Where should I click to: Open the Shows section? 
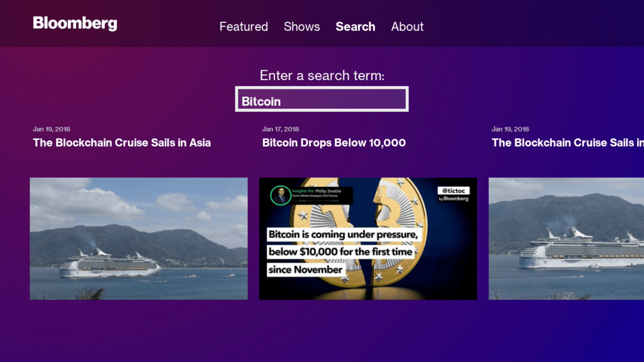point(302,26)
